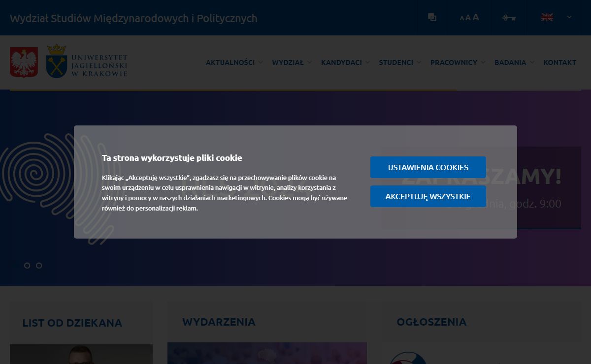Image resolution: width=591 pixels, height=364 pixels.
Task: Open the Wydarzenia event image
Action: pyautogui.click(x=267, y=353)
